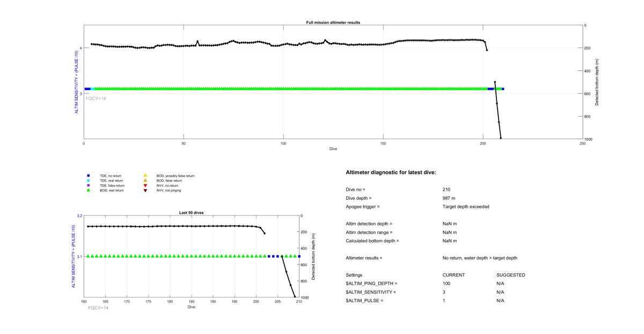Click the 'Altim detection depth =' label
The height and width of the screenshot is (334, 644).
tap(369, 224)
